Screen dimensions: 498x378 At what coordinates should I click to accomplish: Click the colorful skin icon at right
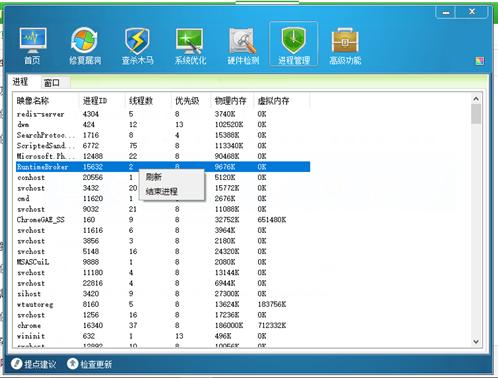480,61
